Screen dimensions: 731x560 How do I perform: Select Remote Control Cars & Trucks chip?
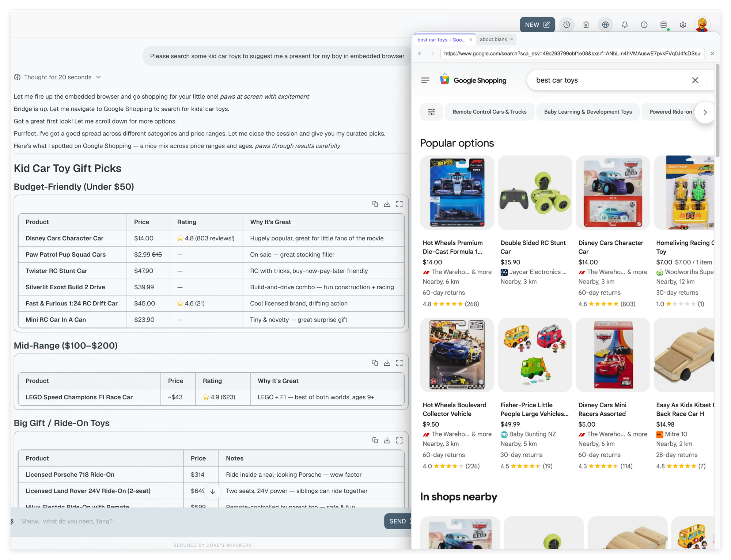[x=489, y=112]
